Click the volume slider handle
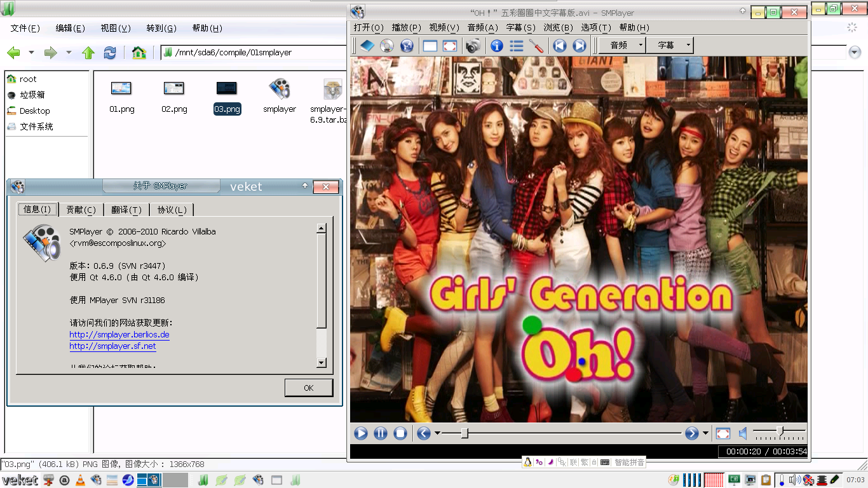 (780, 432)
